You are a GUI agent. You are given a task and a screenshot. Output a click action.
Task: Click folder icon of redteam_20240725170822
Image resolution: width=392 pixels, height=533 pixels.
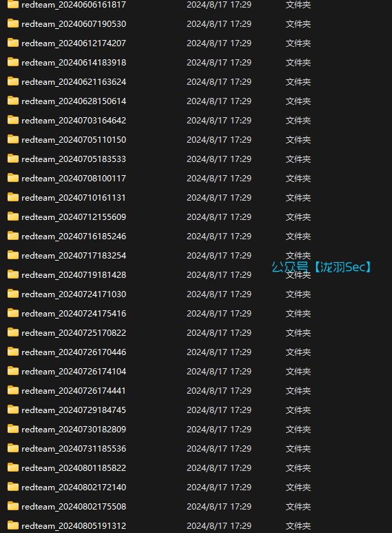(x=13, y=332)
